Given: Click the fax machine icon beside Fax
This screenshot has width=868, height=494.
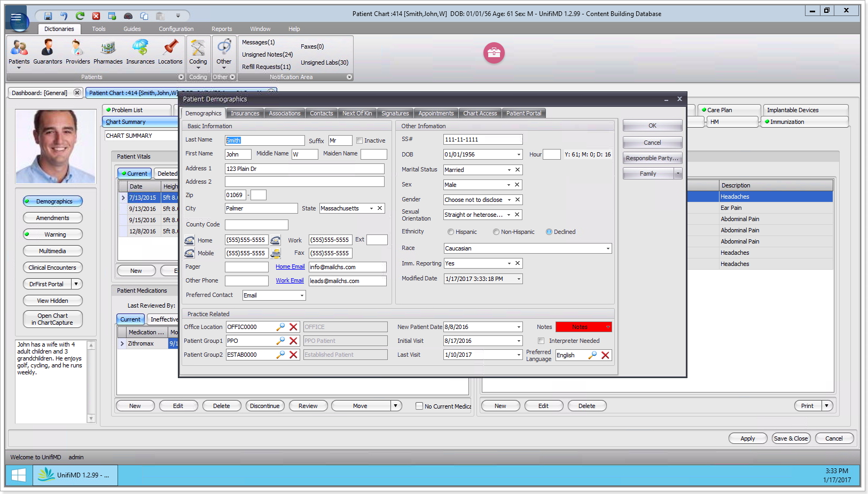Looking at the screenshot, I should tap(276, 254).
